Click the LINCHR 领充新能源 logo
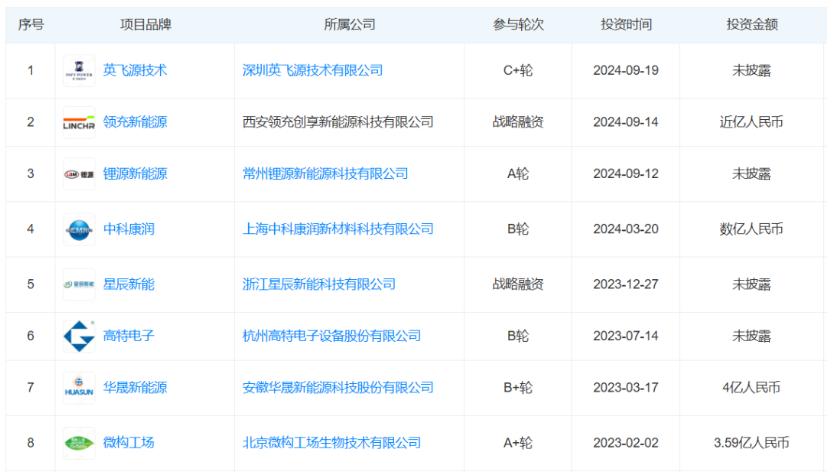The image size is (828, 476). click(79, 122)
